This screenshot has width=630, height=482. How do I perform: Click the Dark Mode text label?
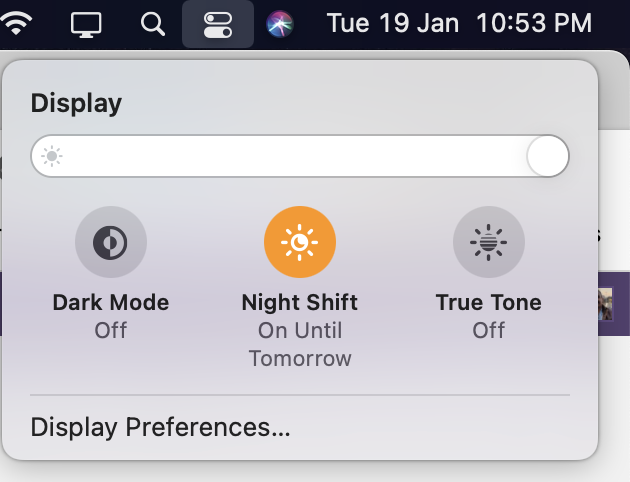[x=111, y=302]
